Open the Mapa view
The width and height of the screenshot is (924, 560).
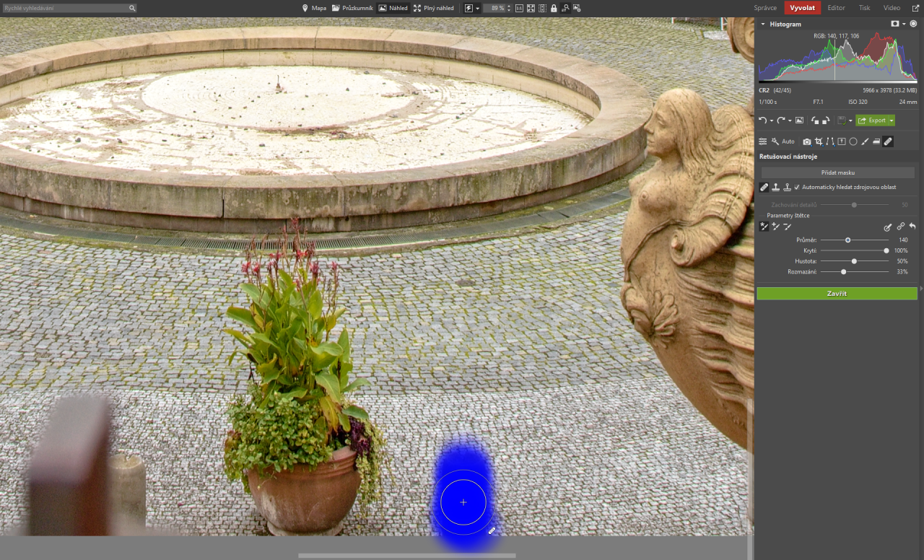coord(314,8)
